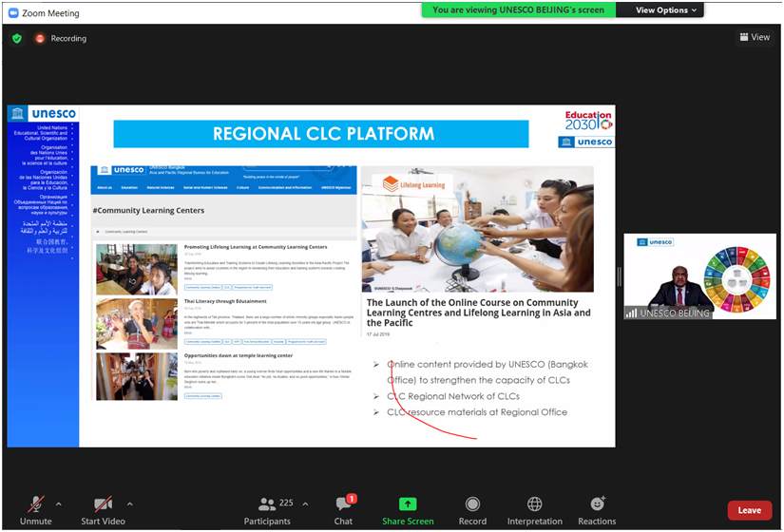Click 'Promoting Lifelong Learning at Community Learning Centers' article
This screenshot has height=532, width=784.
pyautogui.click(x=256, y=247)
